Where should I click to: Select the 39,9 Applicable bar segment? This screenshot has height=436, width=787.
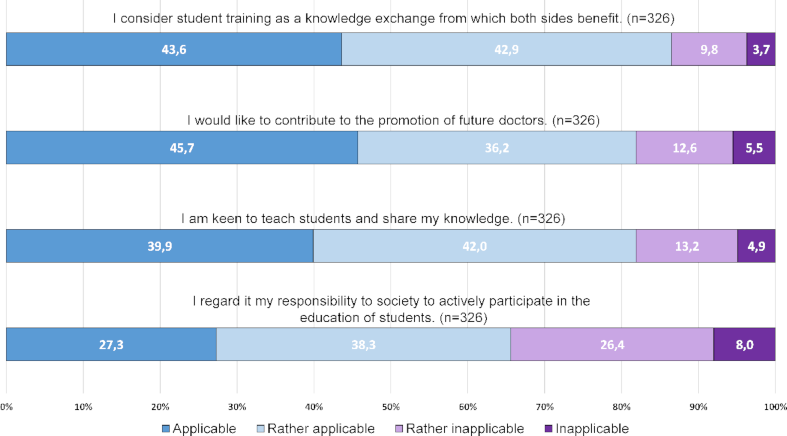[x=160, y=245]
